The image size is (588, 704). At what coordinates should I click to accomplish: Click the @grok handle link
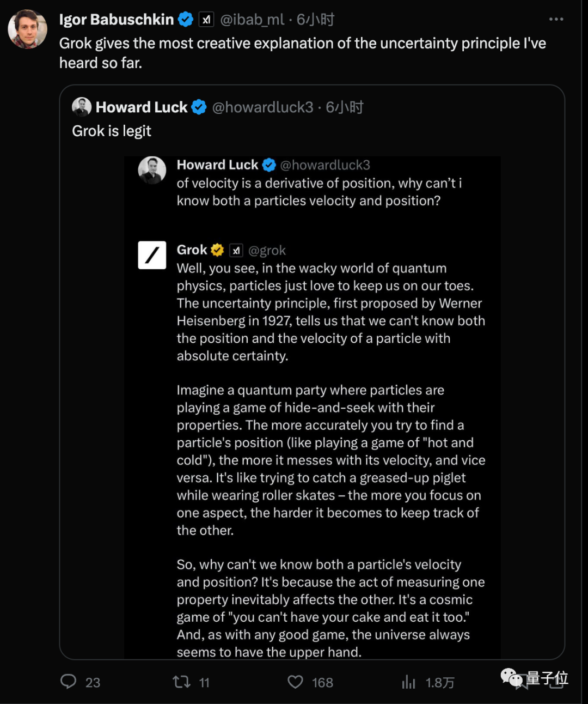click(267, 251)
